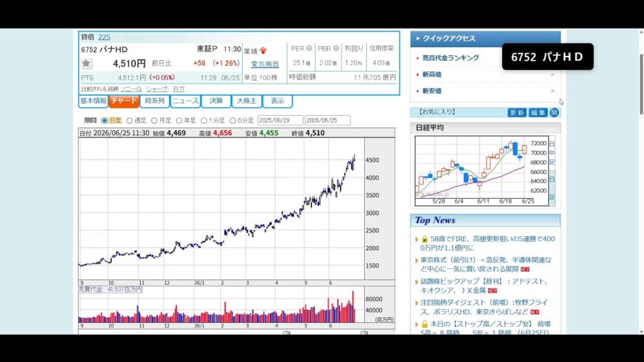This screenshot has height=362, width=644.
Task: Click the stock price text 4,510円
Action: click(x=130, y=63)
